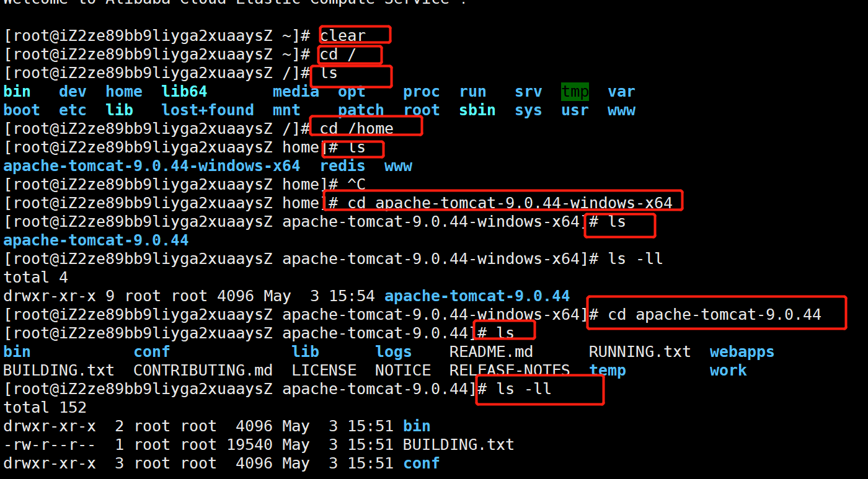Select the 'sbin' directory entry

477,110
